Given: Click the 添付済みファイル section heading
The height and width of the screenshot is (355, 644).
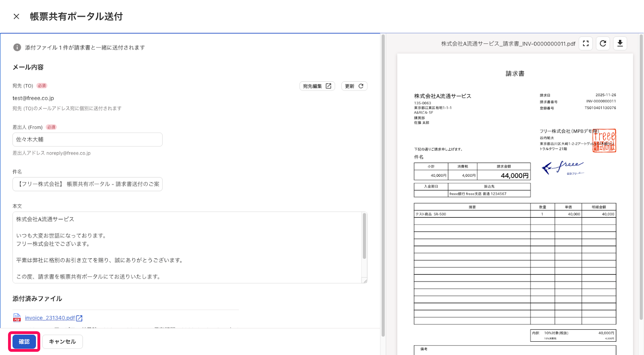Looking at the screenshot, I should pyautogui.click(x=37, y=299).
